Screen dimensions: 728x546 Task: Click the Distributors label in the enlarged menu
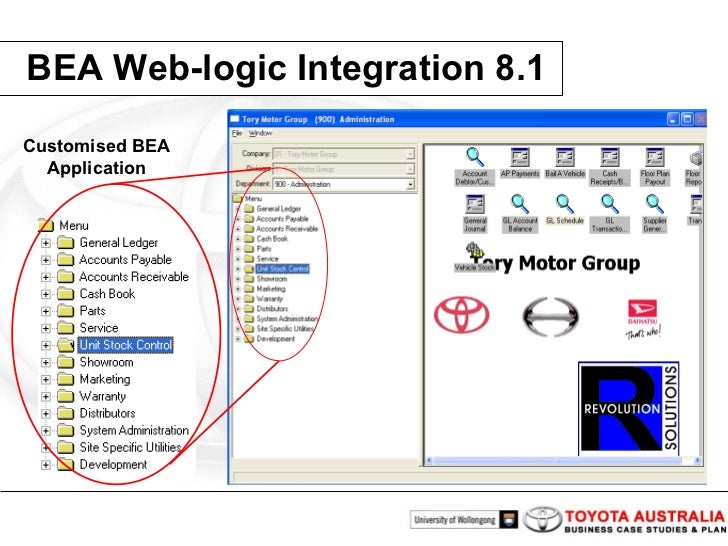[107, 413]
